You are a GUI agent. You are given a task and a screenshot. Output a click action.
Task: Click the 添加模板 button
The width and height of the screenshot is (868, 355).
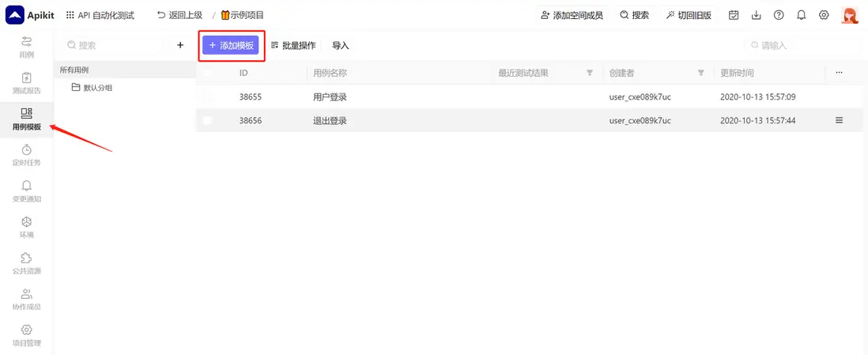pos(230,45)
